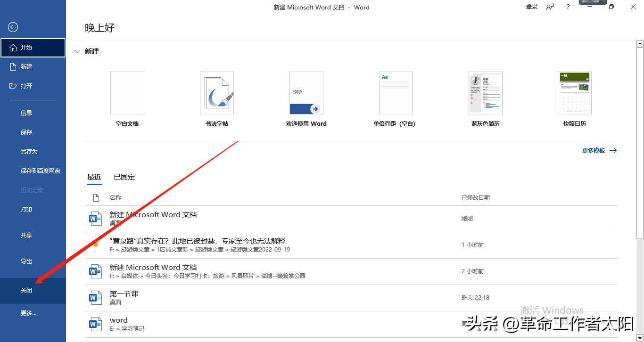Open the 书法字帖 template
Image resolution: width=644 pixels, height=342 pixels.
217,99
